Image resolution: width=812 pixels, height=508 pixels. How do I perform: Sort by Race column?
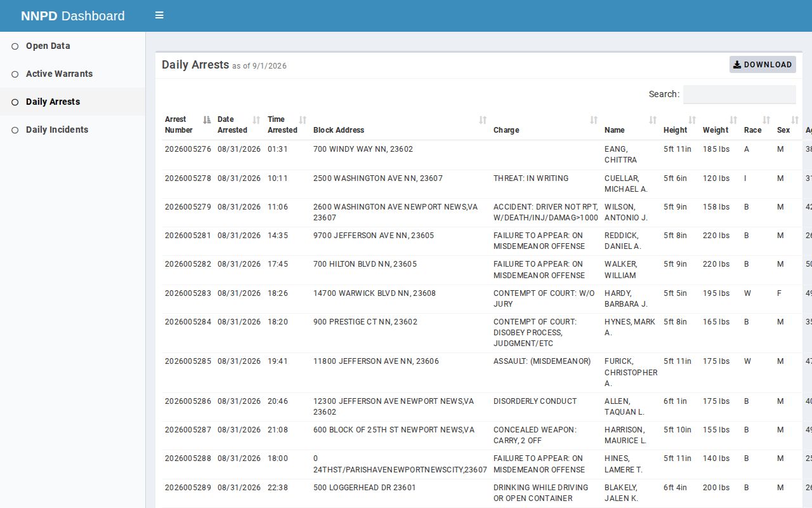[x=757, y=124]
